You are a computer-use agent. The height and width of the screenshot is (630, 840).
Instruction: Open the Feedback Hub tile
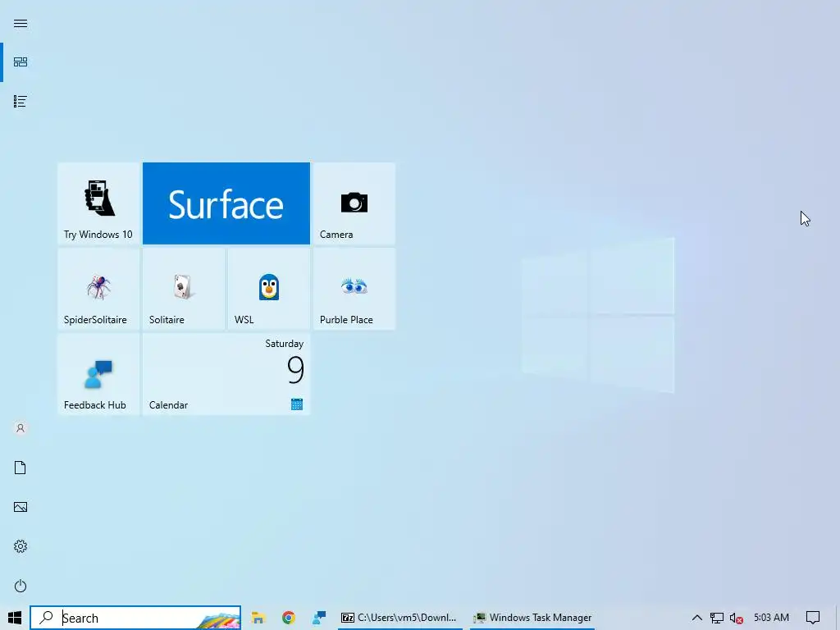98,374
